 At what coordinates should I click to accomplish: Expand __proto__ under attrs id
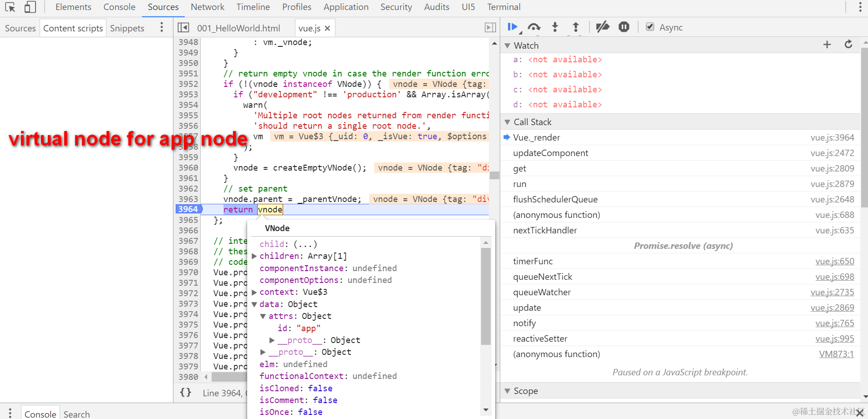272,340
